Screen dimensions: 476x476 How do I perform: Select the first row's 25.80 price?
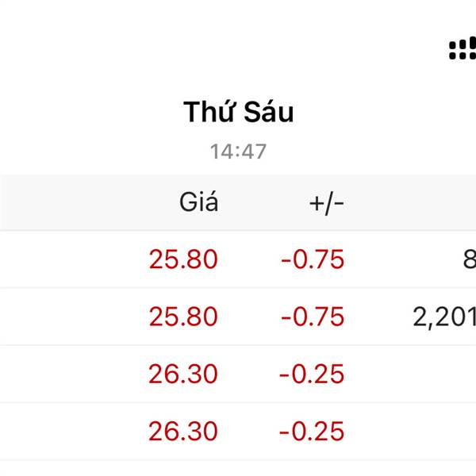pos(183,259)
